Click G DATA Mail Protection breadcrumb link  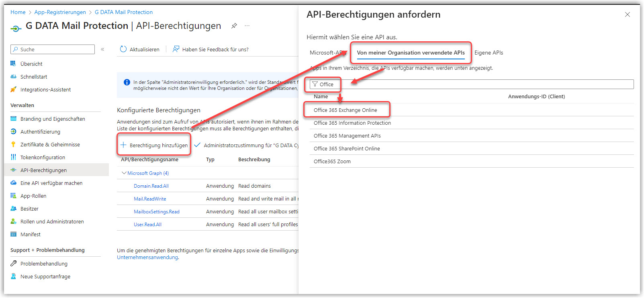tap(124, 12)
